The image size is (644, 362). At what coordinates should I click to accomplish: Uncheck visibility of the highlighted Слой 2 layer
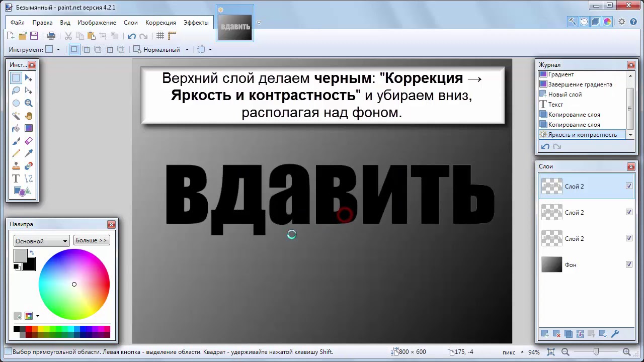tap(629, 186)
